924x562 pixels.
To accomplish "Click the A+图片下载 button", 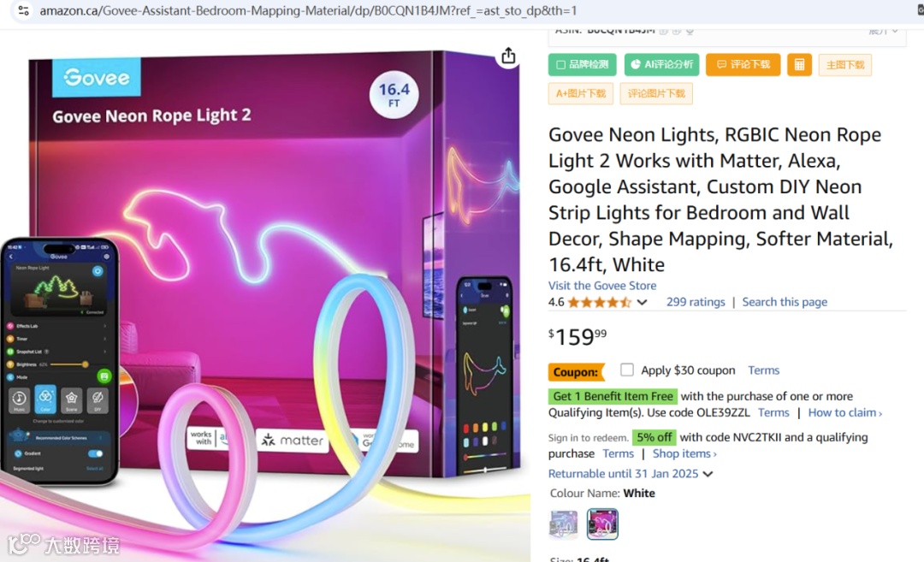I will tap(580, 94).
